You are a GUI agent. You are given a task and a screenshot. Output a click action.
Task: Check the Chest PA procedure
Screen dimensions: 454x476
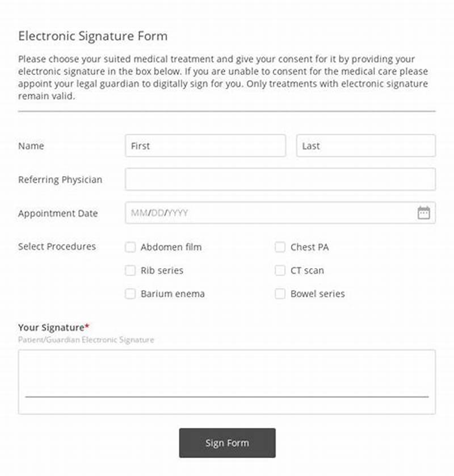coord(280,247)
